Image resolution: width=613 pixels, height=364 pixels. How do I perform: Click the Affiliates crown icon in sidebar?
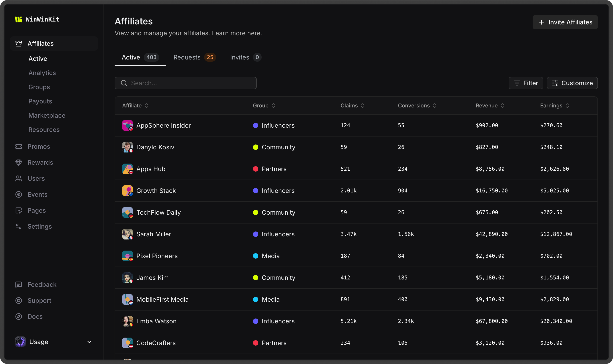pos(19,44)
